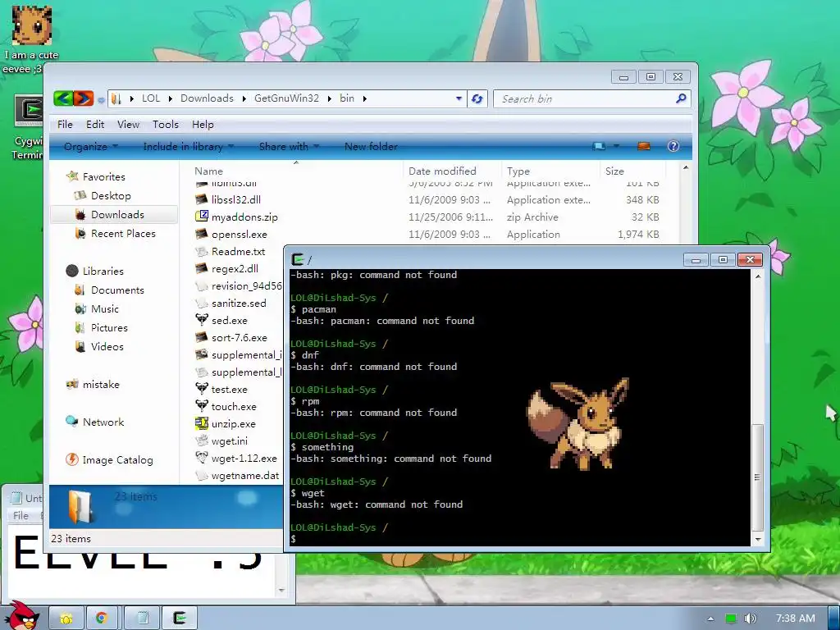Image resolution: width=840 pixels, height=630 pixels.
Task: Expand Include in library dropdown
Action: click(189, 146)
